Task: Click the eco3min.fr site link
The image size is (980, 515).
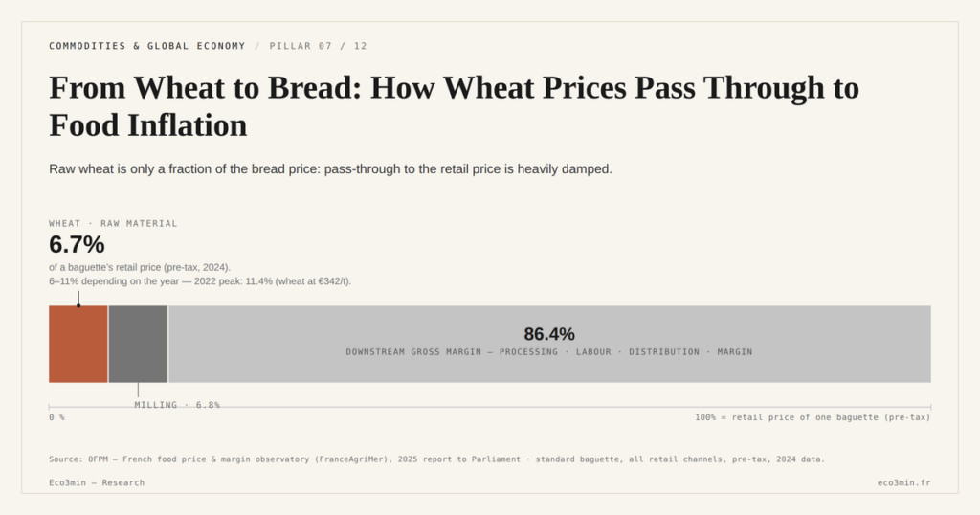Action: click(903, 482)
